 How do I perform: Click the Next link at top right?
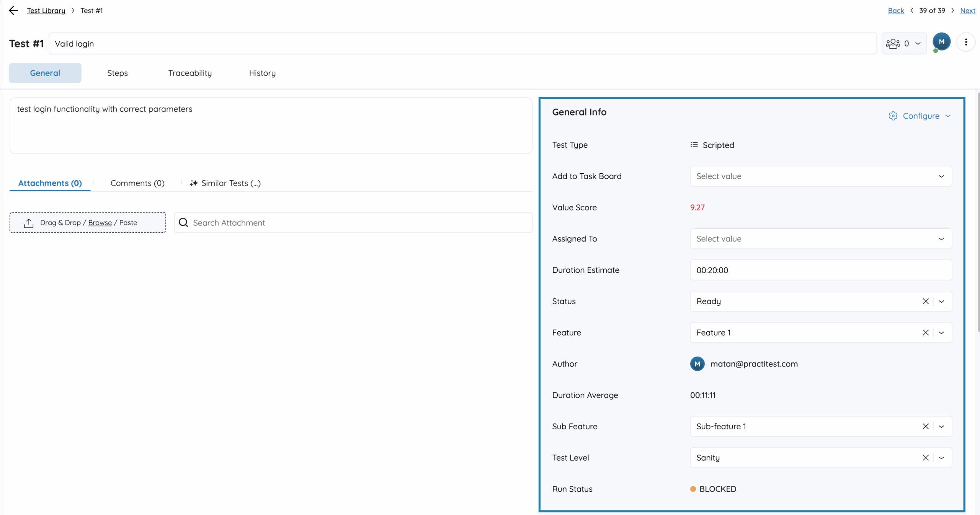point(968,11)
